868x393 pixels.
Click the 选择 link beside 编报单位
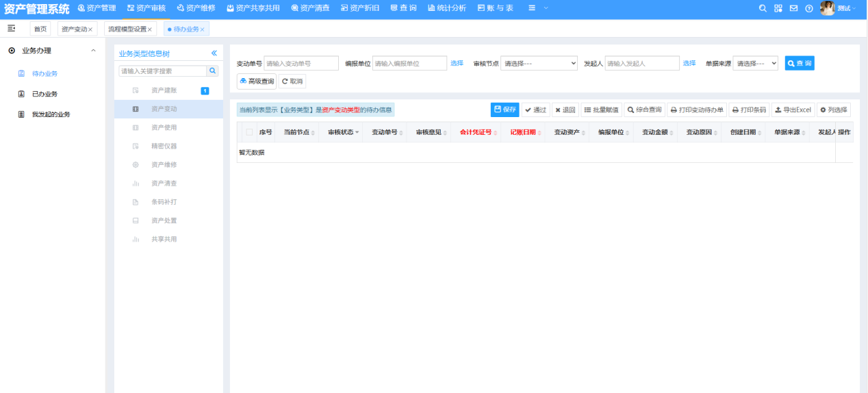click(457, 63)
